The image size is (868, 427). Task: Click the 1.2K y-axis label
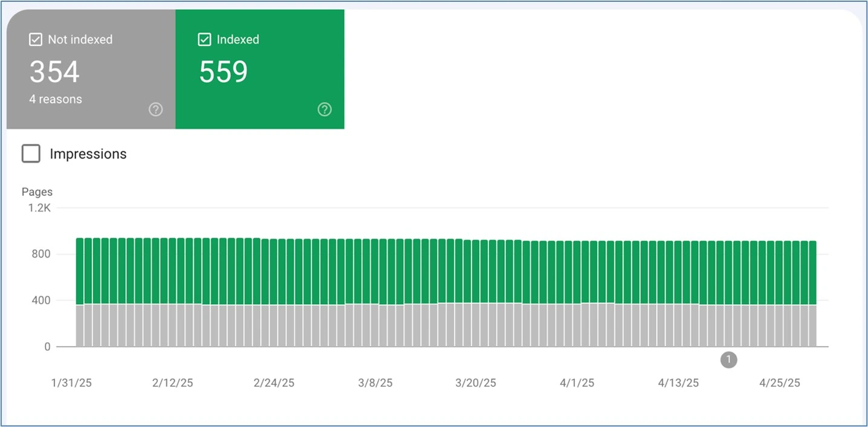pos(40,207)
